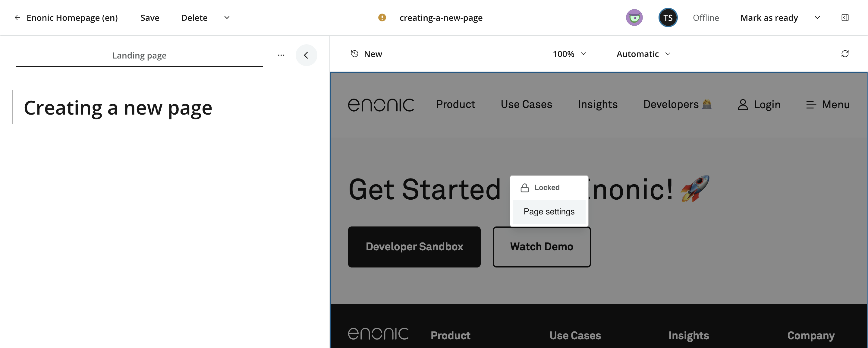Go back via the arrow beside Enonic Homepage
The width and height of the screenshot is (868, 348).
[x=17, y=17]
